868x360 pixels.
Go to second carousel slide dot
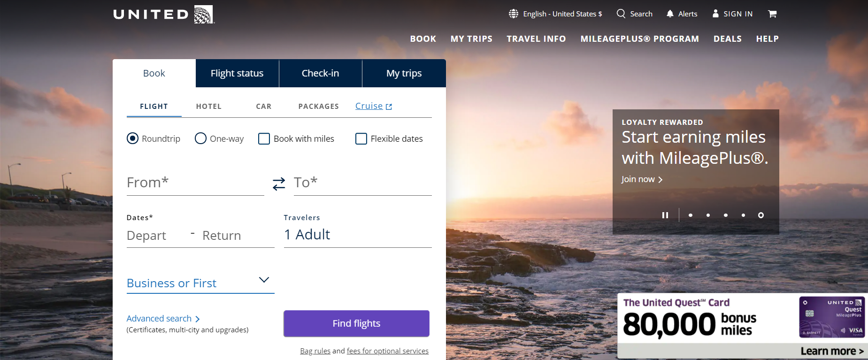(708, 215)
